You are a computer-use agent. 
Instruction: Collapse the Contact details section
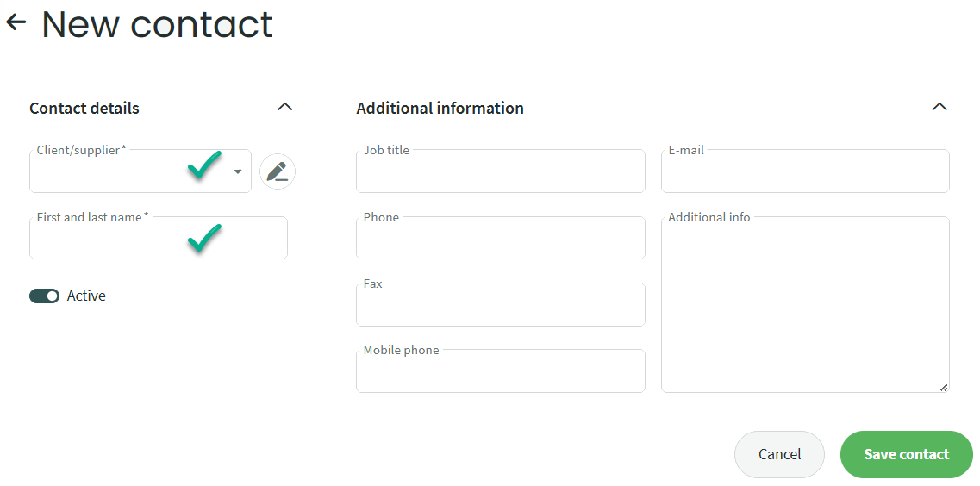click(x=284, y=107)
